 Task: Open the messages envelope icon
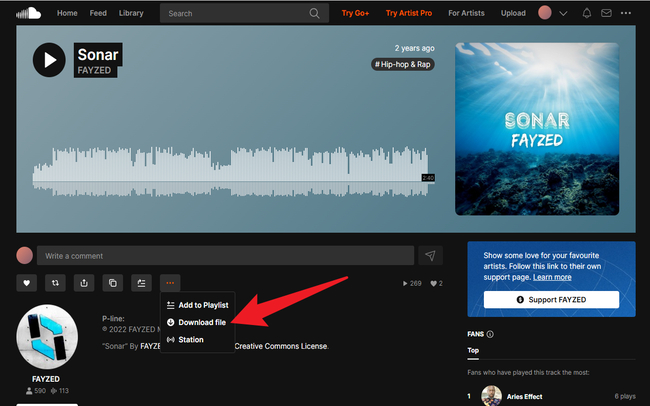point(606,13)
